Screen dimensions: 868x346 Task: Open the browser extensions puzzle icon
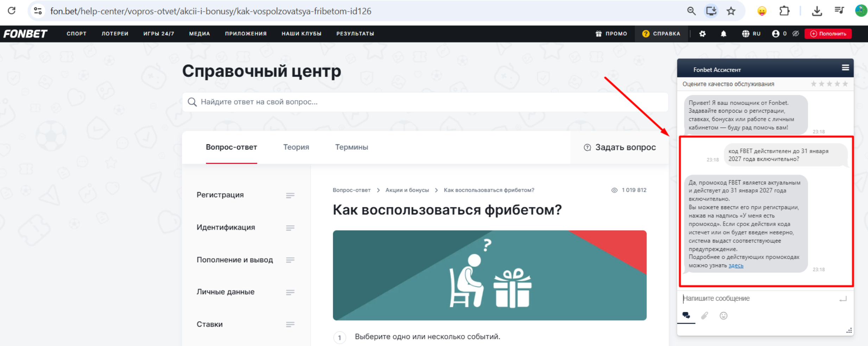point(784,11)
